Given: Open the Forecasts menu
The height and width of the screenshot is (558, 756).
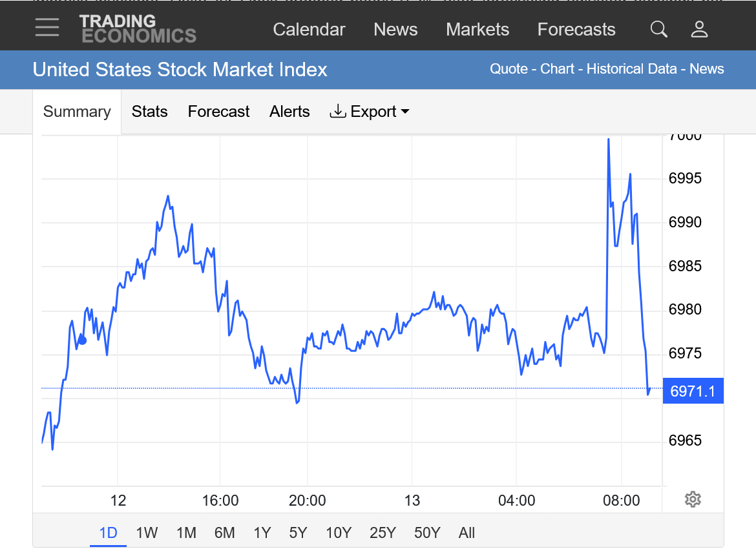Looking at the screenshot, I should 576,30.
